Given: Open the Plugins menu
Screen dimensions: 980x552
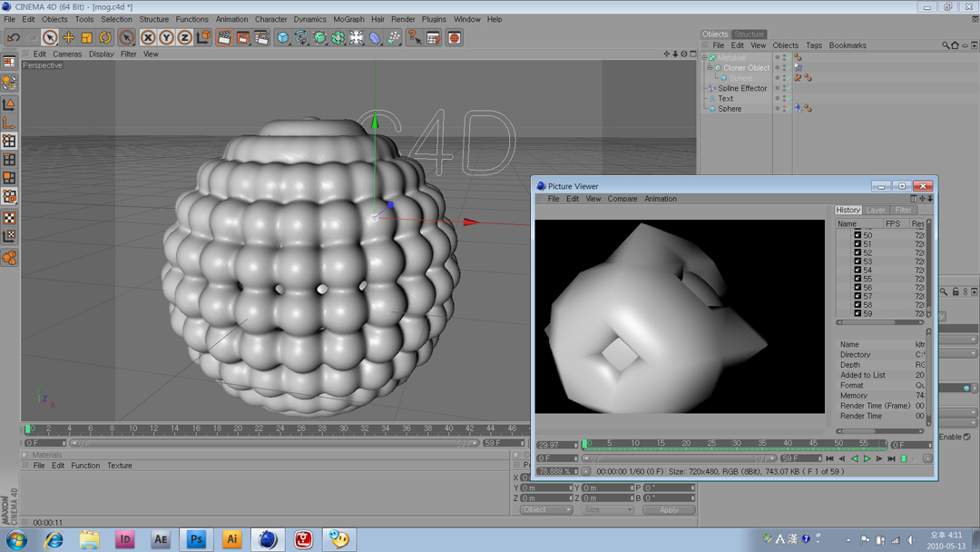Looking at the screenshot, I should coord(434,19).
